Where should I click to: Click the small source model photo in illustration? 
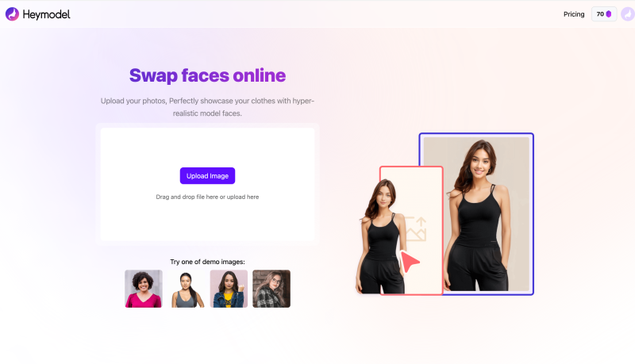point(381,236)
